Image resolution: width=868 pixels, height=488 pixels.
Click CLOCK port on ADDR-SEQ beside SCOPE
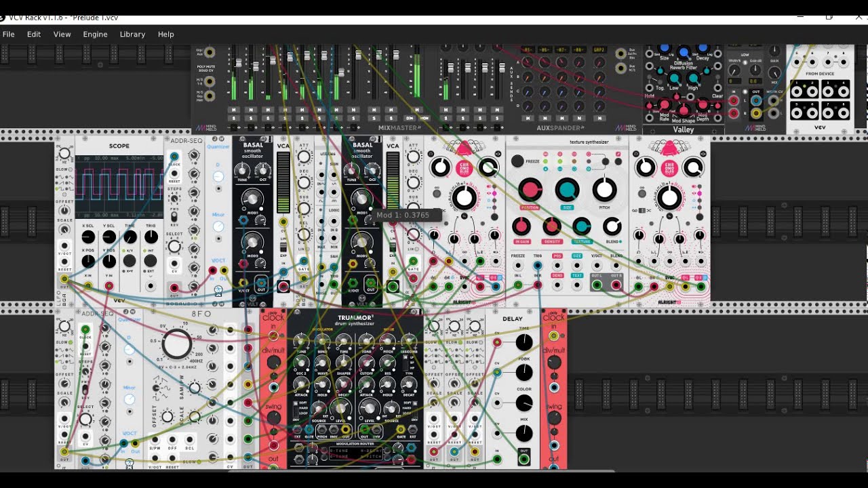tap(174, 157)
